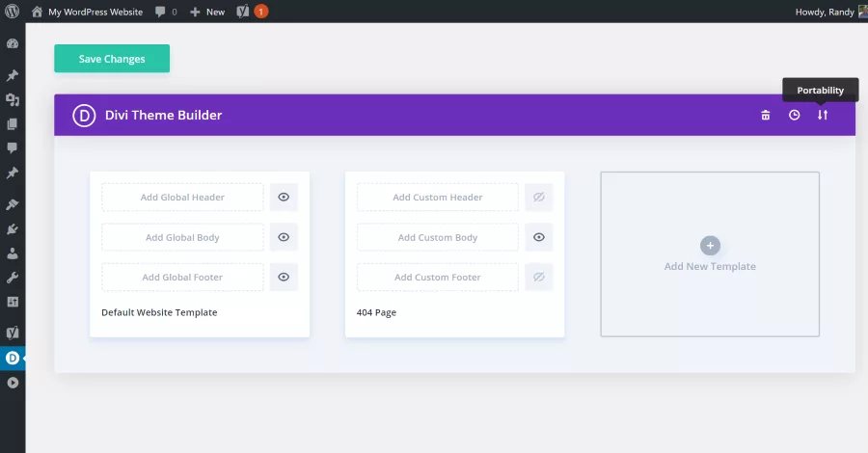The height and width of the screenshot is (453, 868).
Task: Click the orange notification badge showing 1
Action: [x=261, y=12]
